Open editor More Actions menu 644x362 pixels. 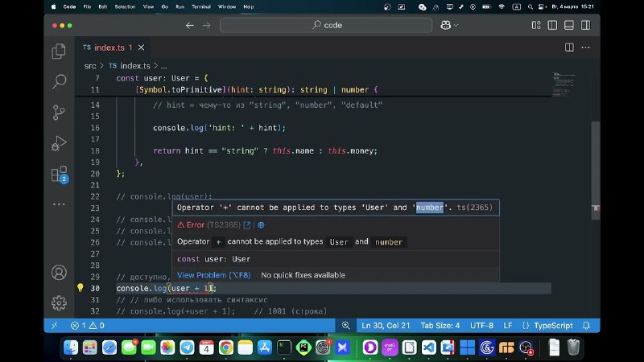coord(586,47)
